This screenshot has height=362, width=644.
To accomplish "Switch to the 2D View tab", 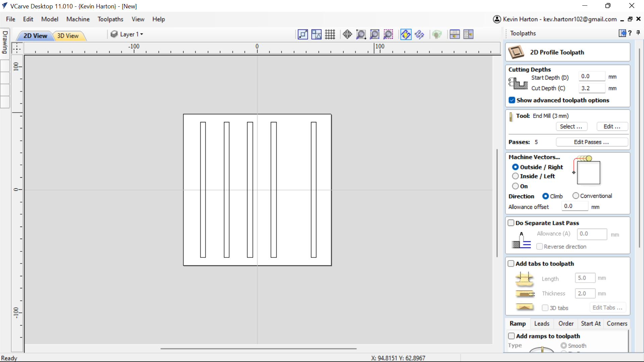I will click(x=35, y=36).
